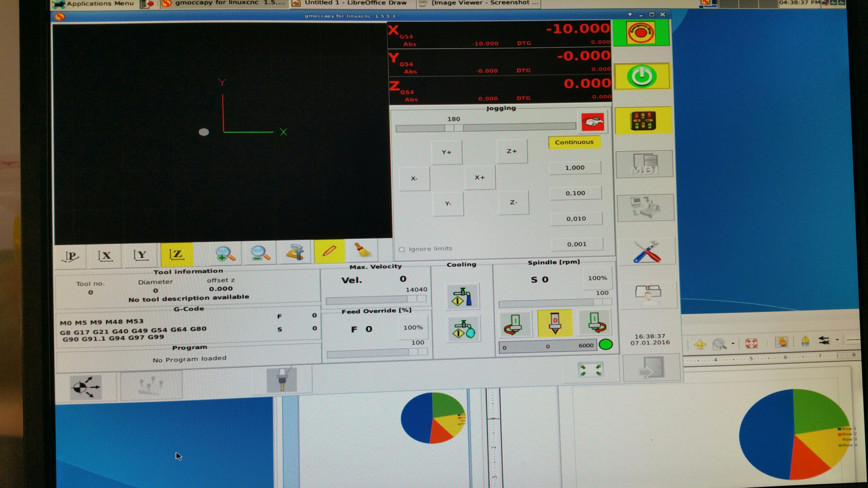The height and width of the screenshot is (488, 868).
Task: Jog the Y+ axis
Action: (447, 152)
